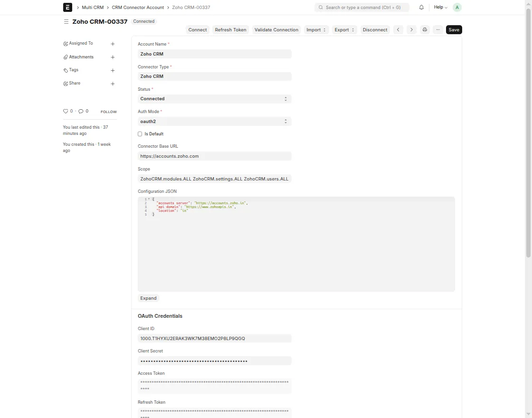Add a tag with the Tags plus icon
The height and width of the screenshot is (418, 532).
(x=113, y=70)
